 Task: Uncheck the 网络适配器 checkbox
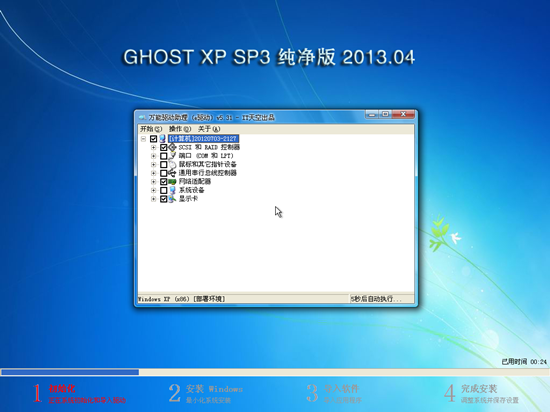(x=163, y=182)
